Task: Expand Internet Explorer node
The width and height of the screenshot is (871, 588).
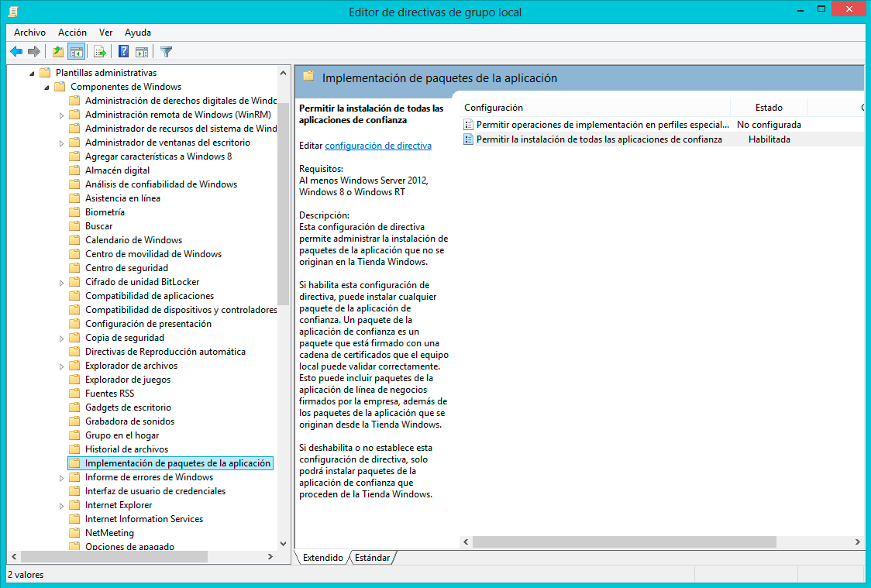Action: pyautogui.click(x=62, y=505)
